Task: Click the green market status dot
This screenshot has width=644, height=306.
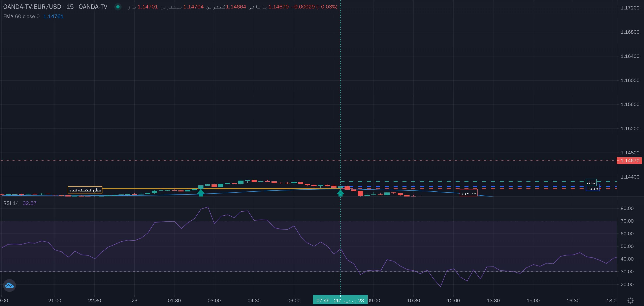Action: (118, 7)
